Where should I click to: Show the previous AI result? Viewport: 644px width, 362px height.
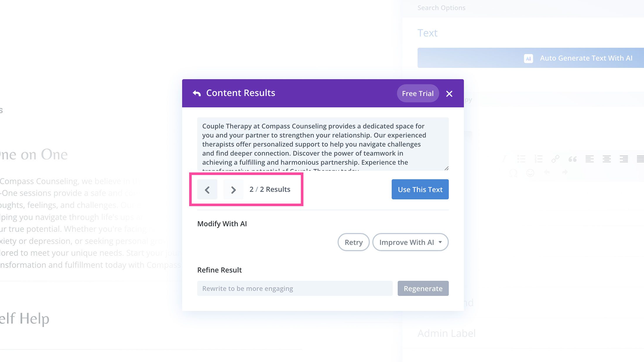[207, 189]
